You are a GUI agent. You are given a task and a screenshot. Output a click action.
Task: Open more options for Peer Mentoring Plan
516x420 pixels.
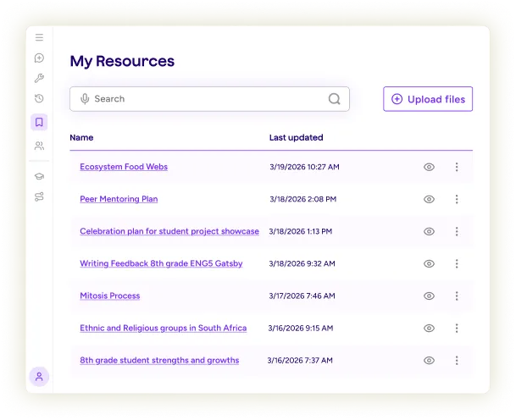coord(457,199)
